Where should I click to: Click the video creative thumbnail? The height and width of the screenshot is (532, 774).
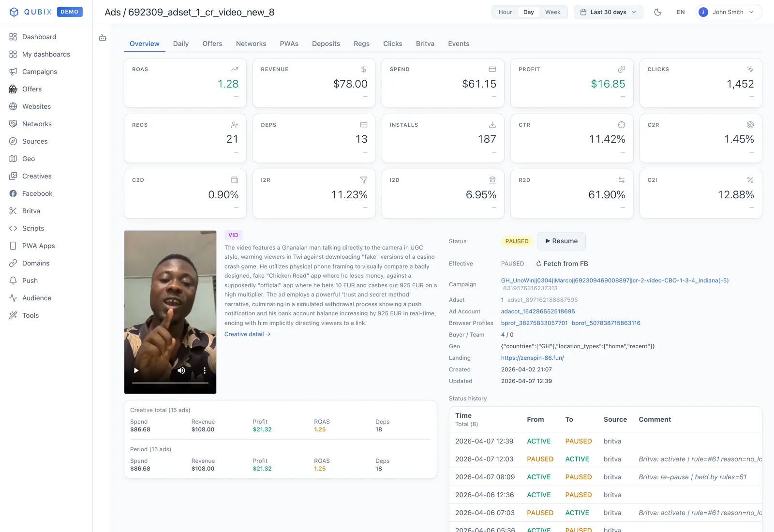pos(170,312)
